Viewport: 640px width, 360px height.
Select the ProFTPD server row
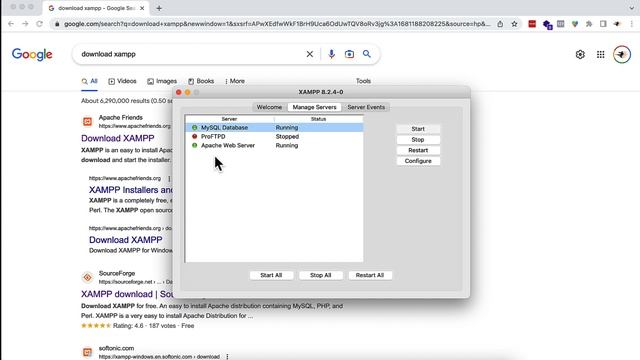(274, 137)
